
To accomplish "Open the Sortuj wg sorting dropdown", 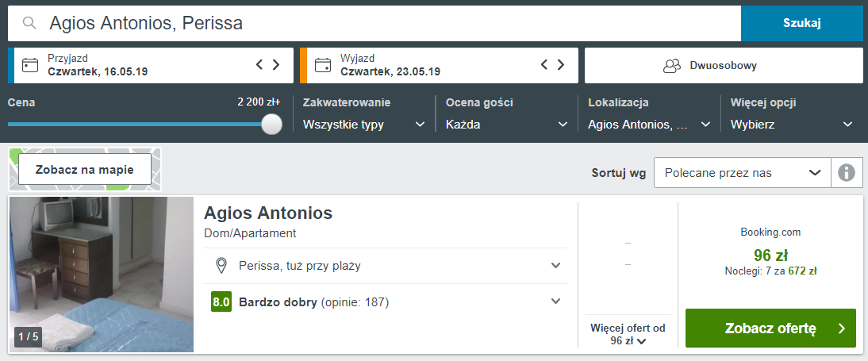I will pos(742,172).
